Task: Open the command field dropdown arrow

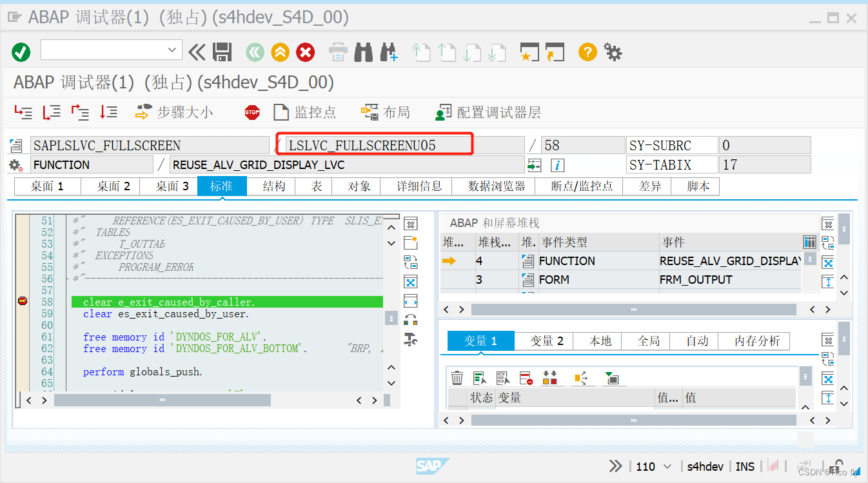Action: 173,49
